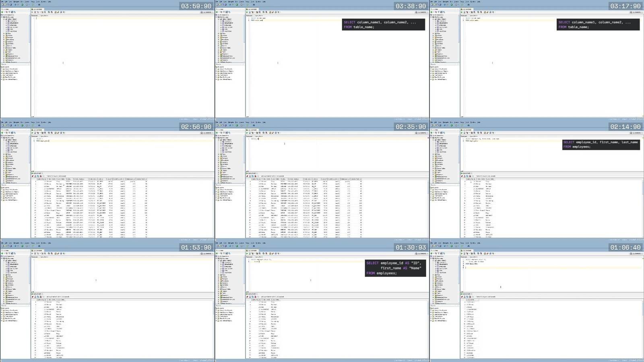Image resolution: width=644 pixels, height=362 pixels.
Task: Open Navigate menu in 02:35:90 frame
Action: [x=231, y=122]
